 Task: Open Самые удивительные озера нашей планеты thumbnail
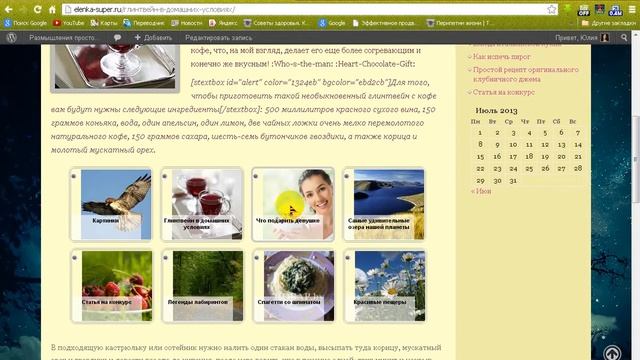384,204
